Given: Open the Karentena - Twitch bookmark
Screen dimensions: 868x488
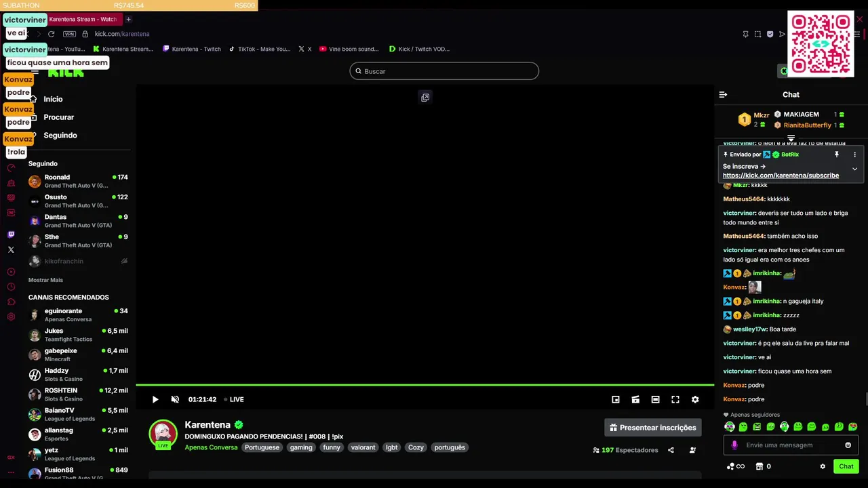Looking at the screenshot, I should click(192, 49).
